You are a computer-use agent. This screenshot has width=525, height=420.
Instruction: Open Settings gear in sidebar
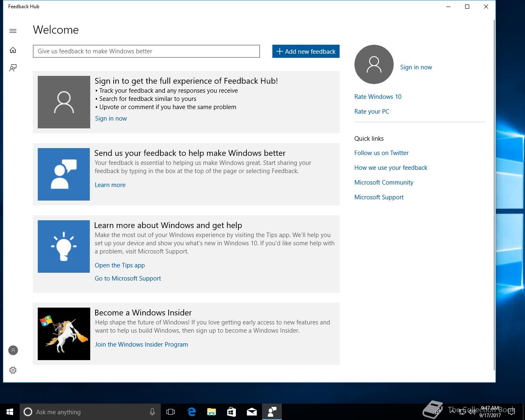13,370
